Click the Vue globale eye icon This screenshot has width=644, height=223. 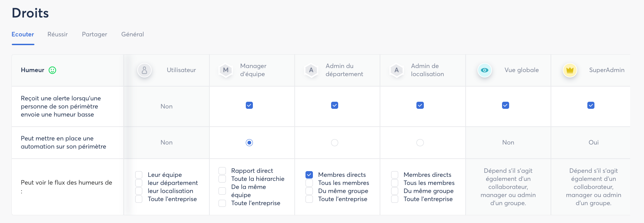(x=485, y=70)
